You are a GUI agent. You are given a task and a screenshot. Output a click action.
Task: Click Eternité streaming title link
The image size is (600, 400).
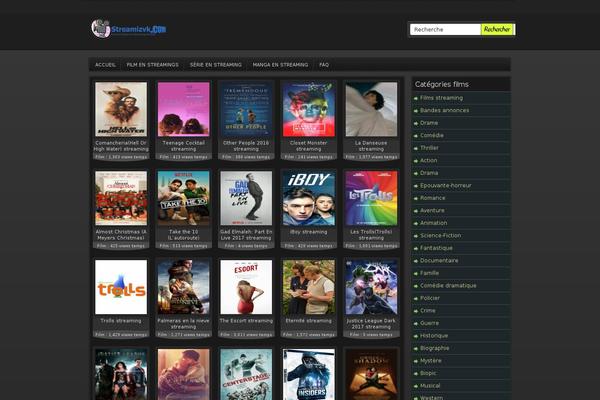point(309,321)
